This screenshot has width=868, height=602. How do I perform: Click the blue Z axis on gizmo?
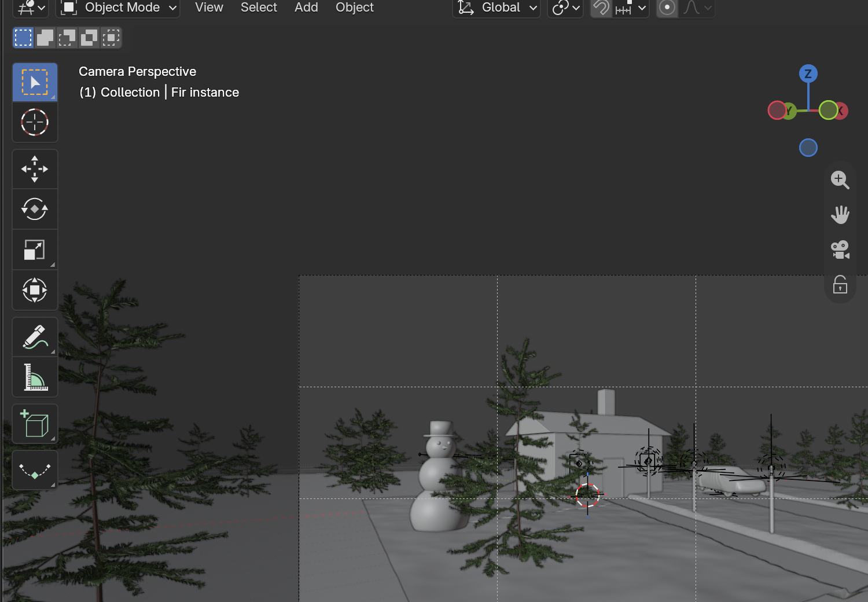tap(808, 74)
